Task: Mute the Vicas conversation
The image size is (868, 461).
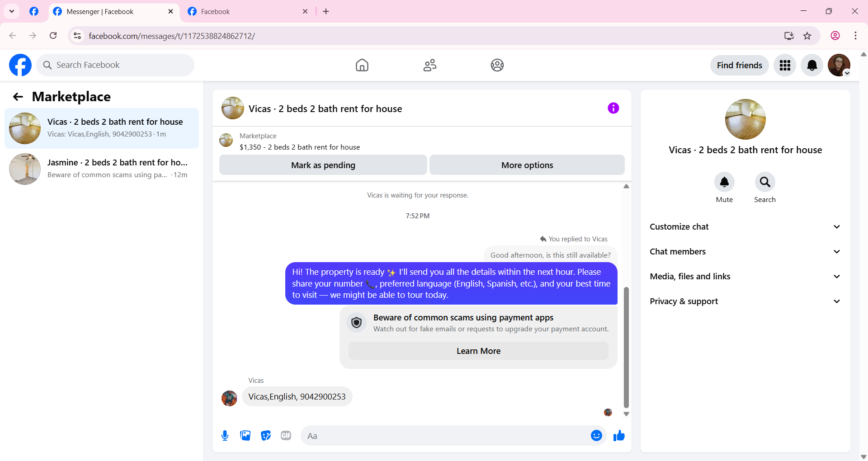Action: point(724,182)
